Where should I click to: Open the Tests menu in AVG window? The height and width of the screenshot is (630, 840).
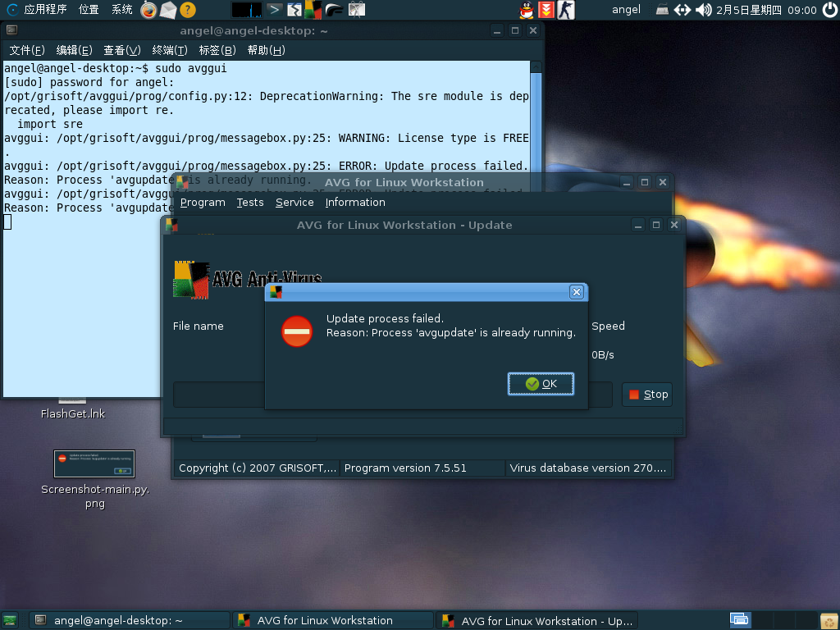(x=250, y=202)
